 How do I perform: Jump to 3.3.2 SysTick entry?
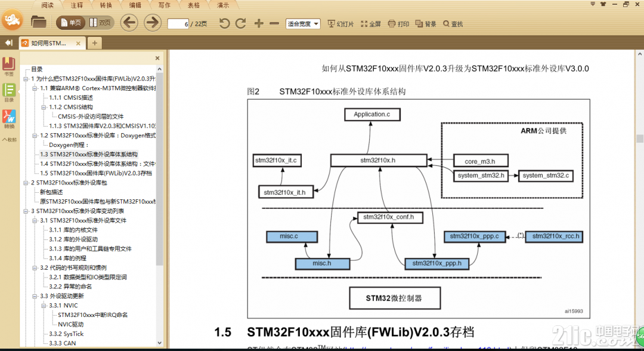66,334
